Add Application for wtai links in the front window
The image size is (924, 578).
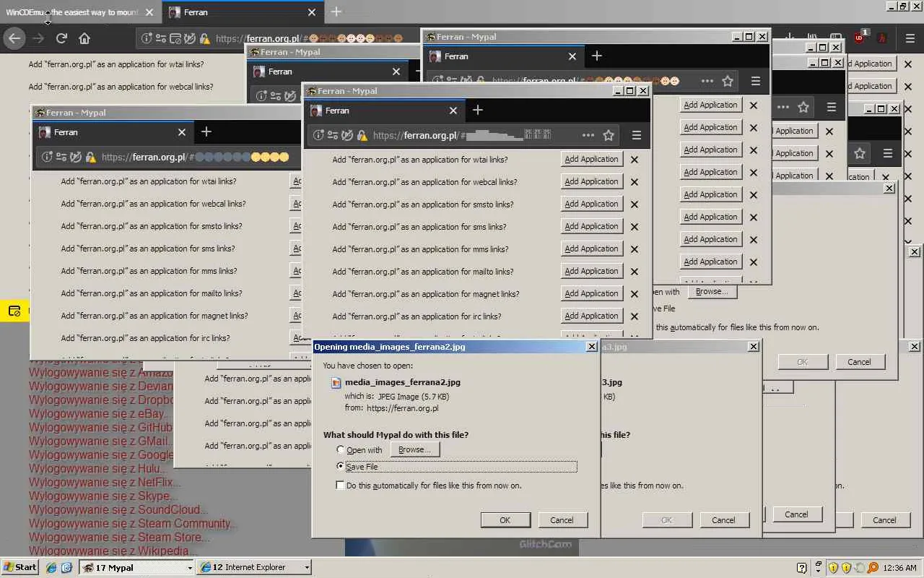[x=591, y=160]
